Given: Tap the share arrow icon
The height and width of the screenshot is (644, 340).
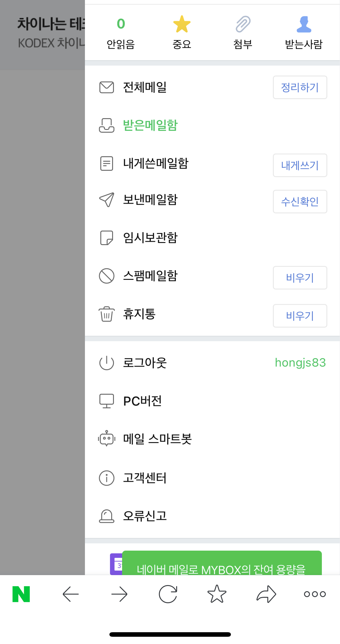Looking at the screenshot, I should tap(266, 594).
